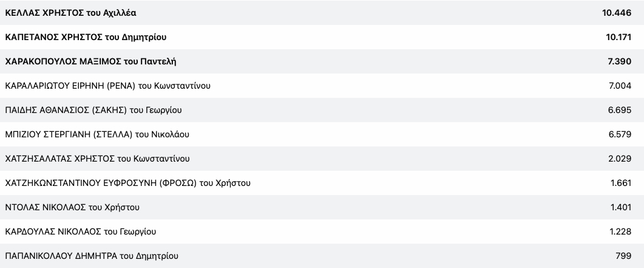The image size is (644, 268).
Task: Click ΠΑΙΔΗΣ ΑΘΑΝΑΣΙΟΣ (ΣΑΚΗΣ) του Γεωργίου
Action: tap(93, 110)
